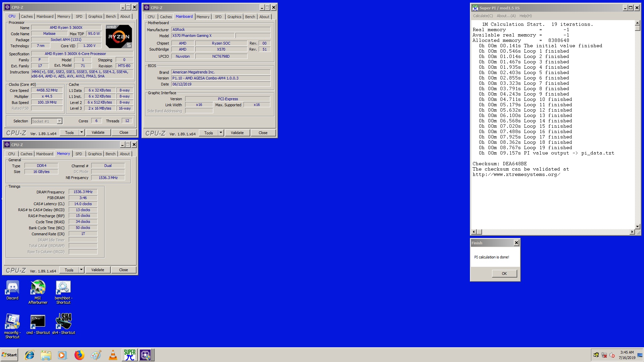This screenshot has width=644, height=362.
Task: Click Tools button in Memory window
Action: pyautogui.click(x=69, y=270)
